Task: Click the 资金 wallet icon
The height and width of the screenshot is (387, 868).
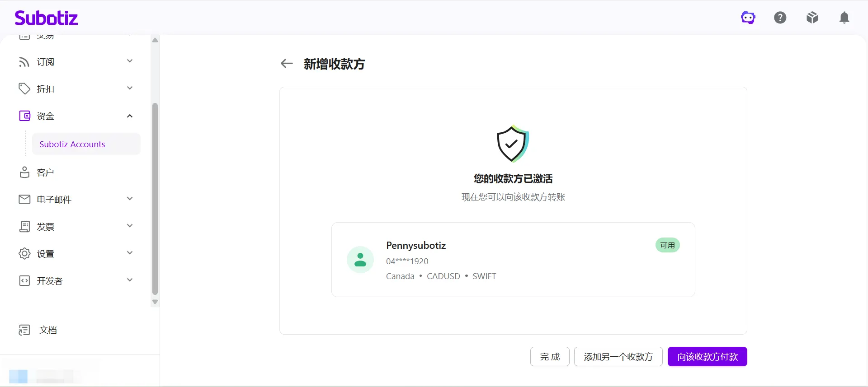Action: point(24,116)
